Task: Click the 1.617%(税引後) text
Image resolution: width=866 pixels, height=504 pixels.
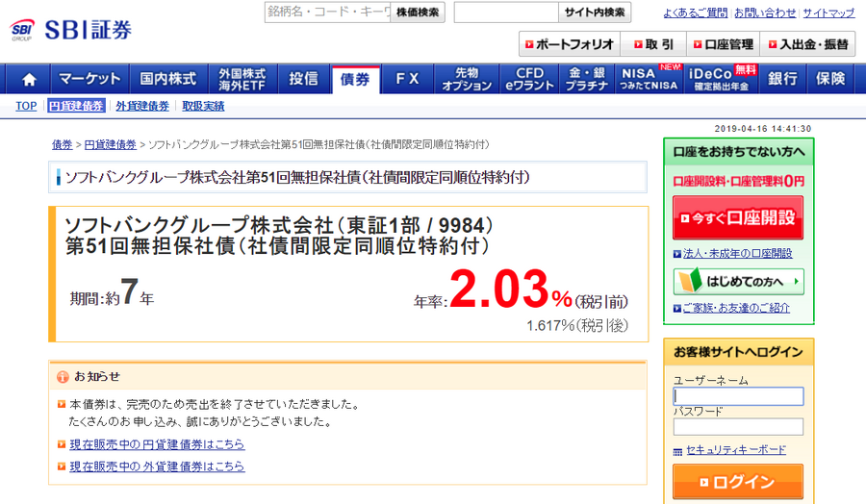Action: tap(577, 326)
